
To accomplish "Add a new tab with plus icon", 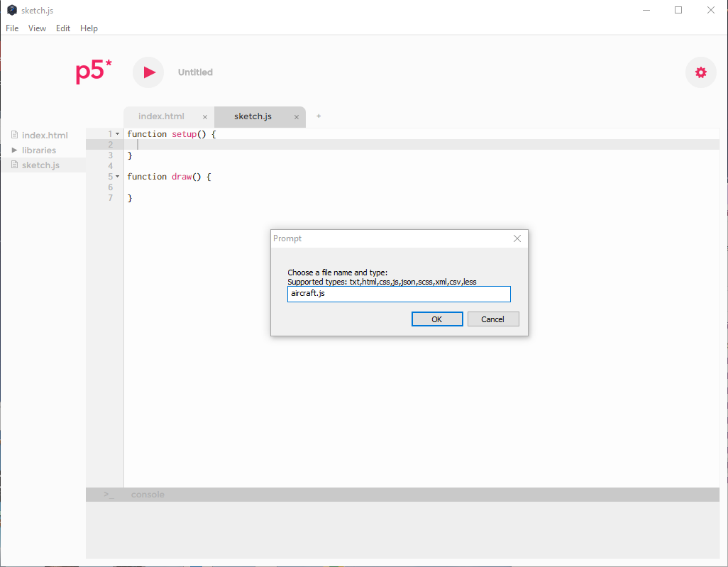I will 319,116.
